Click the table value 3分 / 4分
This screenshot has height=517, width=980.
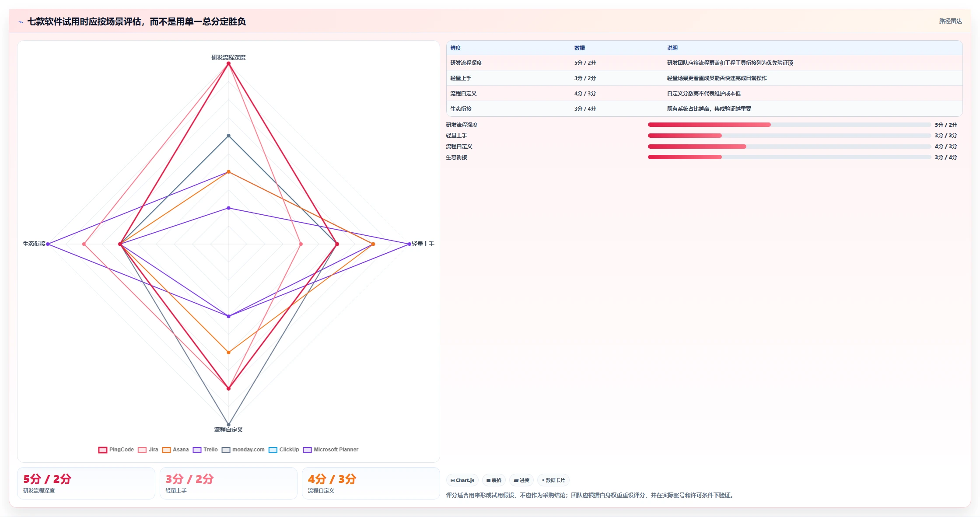coord(585,109)
